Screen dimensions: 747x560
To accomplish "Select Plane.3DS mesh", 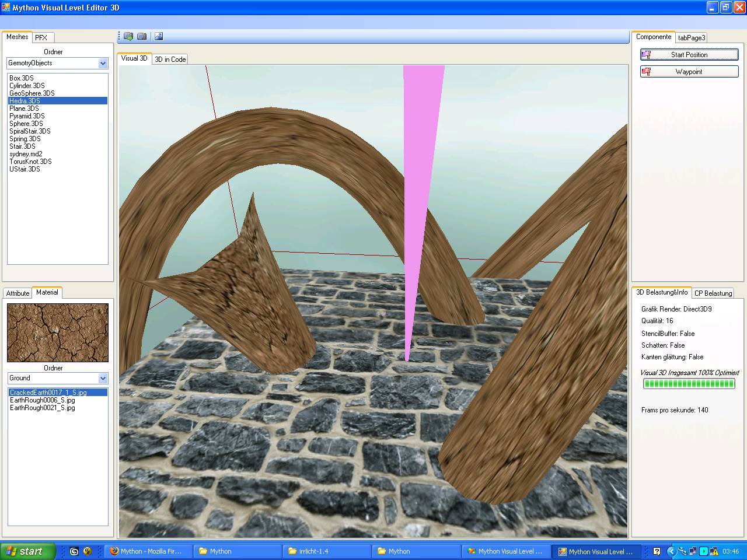I will [x=57, y=108].
